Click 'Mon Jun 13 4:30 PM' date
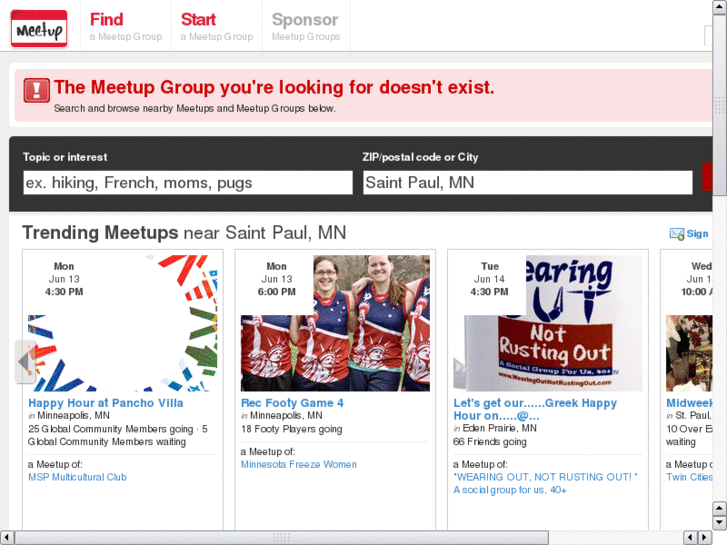The image size is (727, 545). coord(64,279)
